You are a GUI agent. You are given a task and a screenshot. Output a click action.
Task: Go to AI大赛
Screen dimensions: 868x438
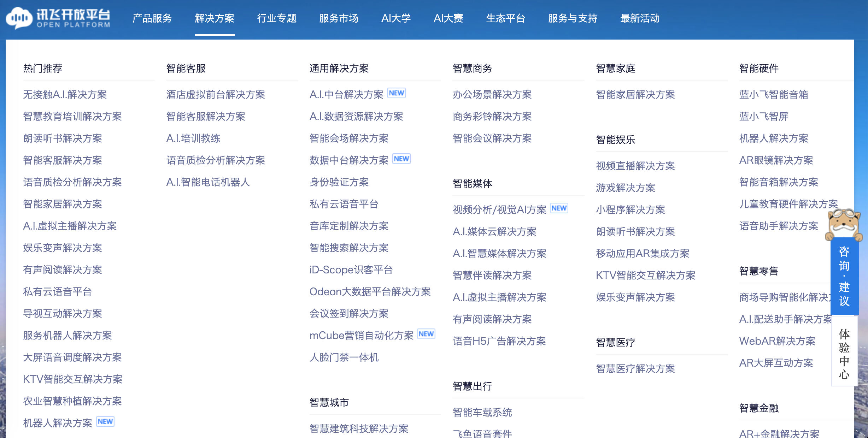[448, 18]
